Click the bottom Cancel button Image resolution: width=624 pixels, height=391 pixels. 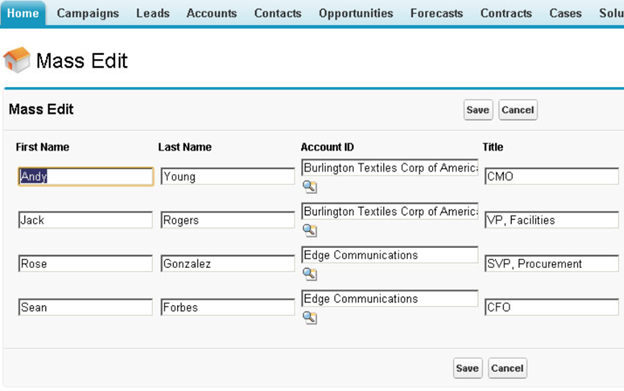[507, 368]
